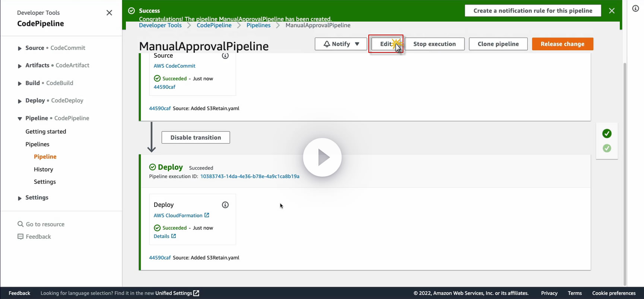Go to CodePipeline breadcrumb
Viewport: 644px width, 299px height.
[x=214, y=25]
